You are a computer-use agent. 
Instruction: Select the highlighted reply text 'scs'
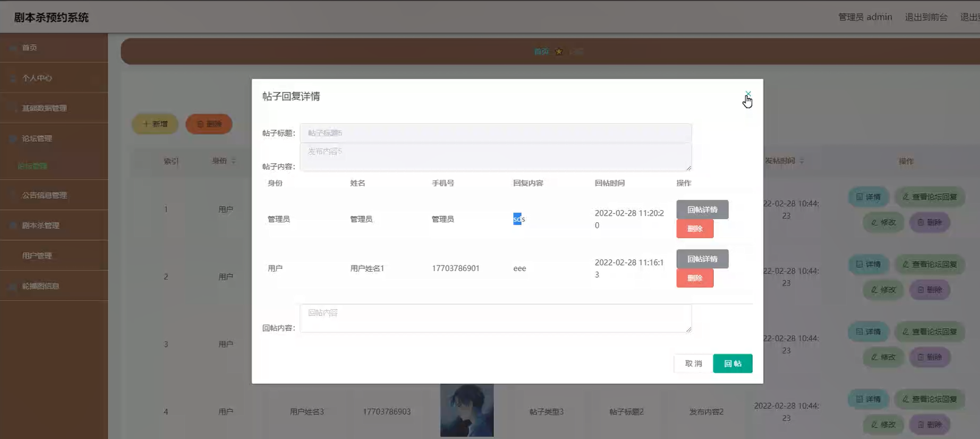pos(519,219)
